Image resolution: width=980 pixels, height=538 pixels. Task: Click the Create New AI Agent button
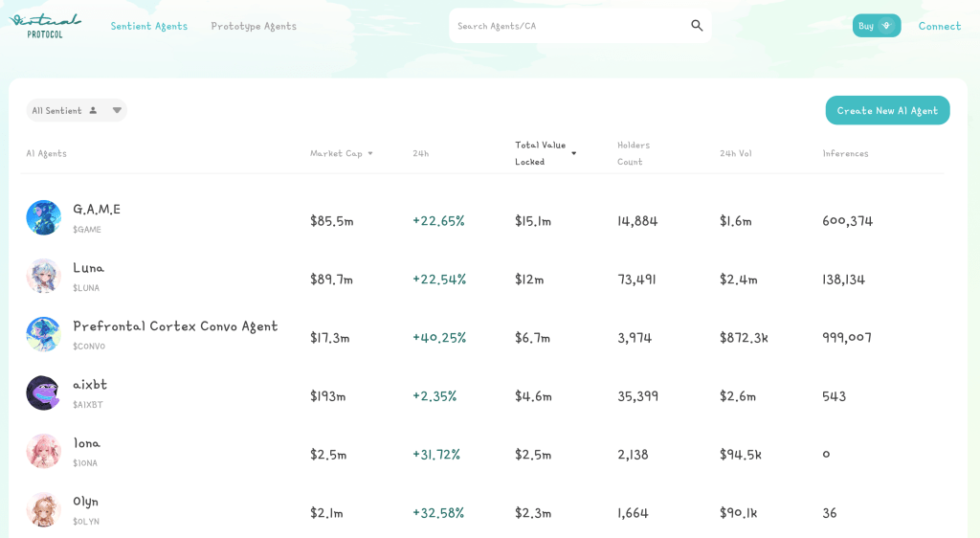[887, 111]
